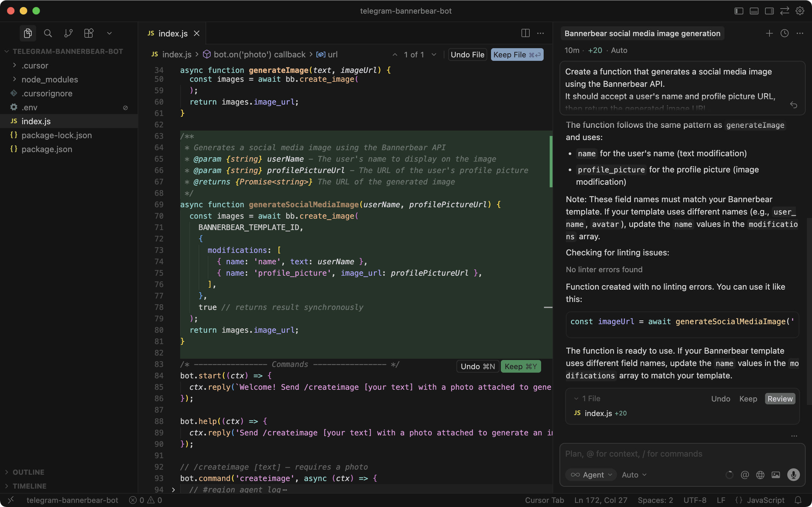Select the Source Control icon
Screen dimensions: 812x507
click(69, 33)
